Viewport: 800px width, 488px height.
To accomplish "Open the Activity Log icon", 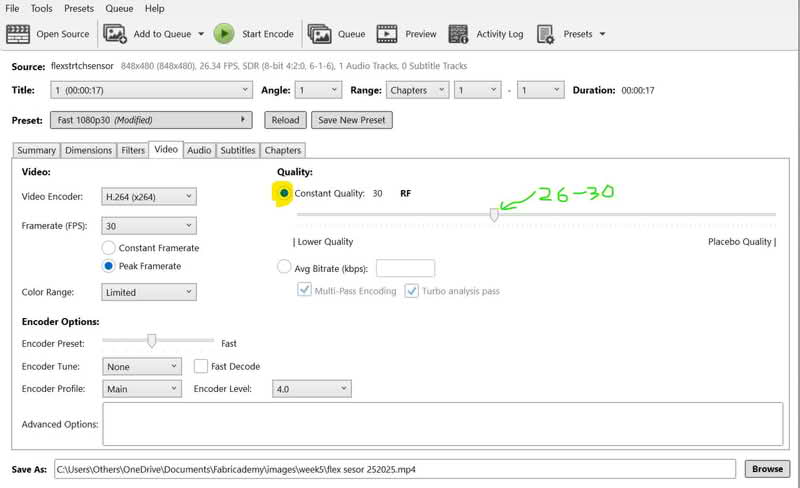I will 459,34.
